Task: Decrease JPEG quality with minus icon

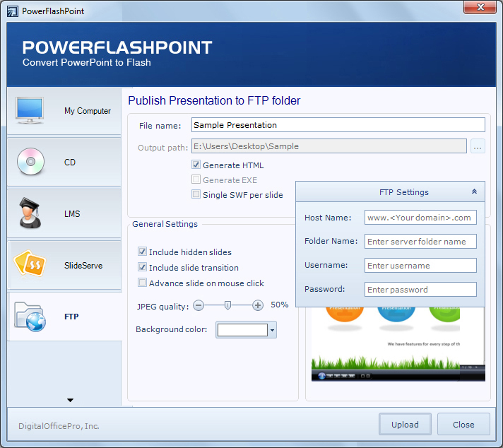Action: click(199, 305)
